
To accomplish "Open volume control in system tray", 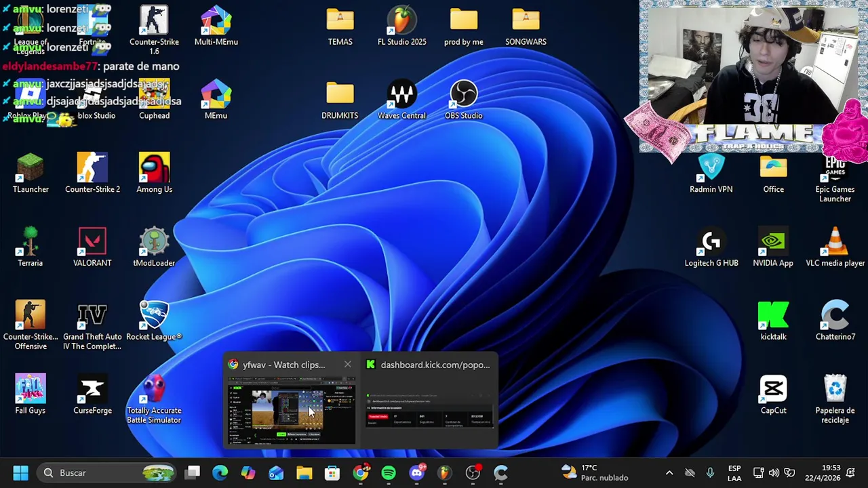I will (774, 473).
